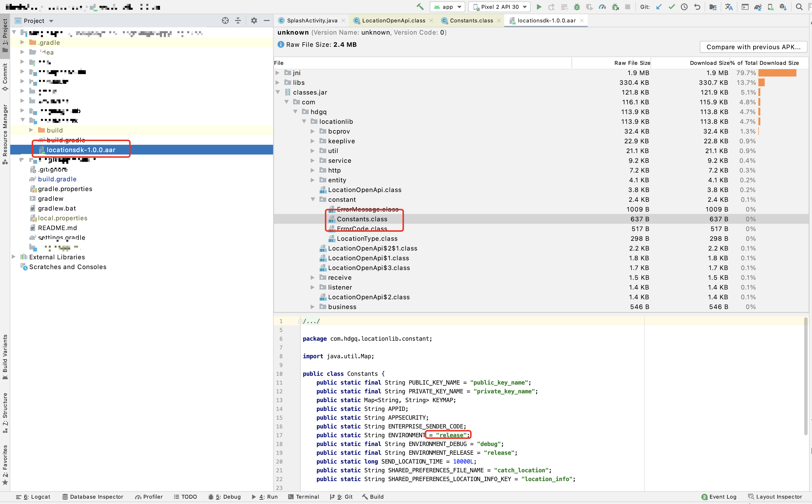Open the Profile app gauge icon

pos(602,7)
